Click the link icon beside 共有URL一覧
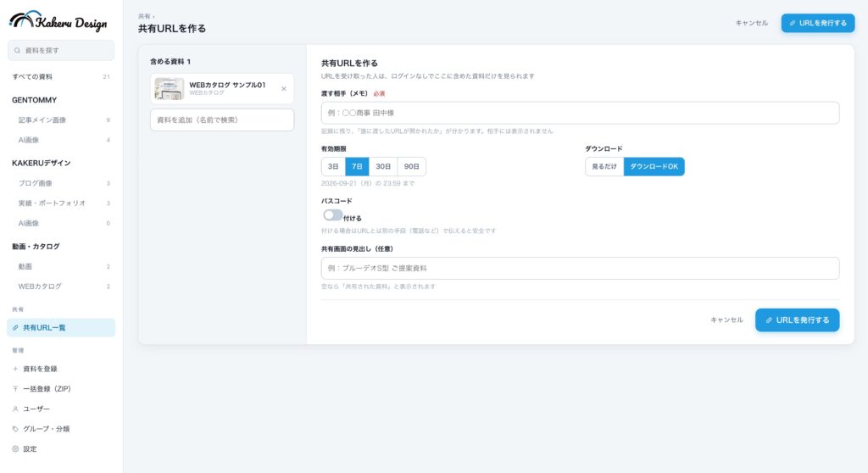868x473 pixels. tap(15, 328)
